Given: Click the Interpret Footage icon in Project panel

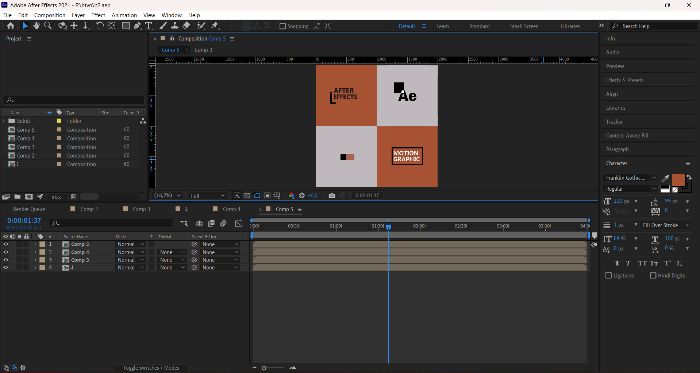Looking at the screenshot, I should [6, 196].
